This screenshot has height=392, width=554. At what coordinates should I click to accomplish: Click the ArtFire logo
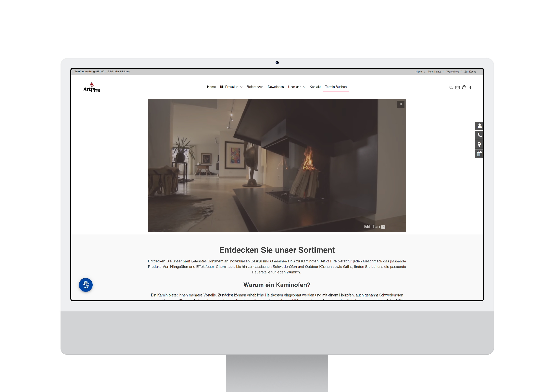pos(92,87)
